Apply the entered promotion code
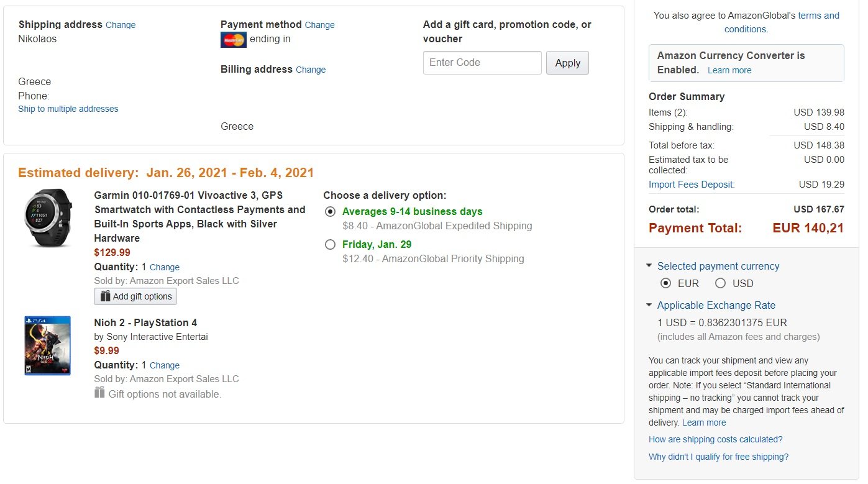 click(x=567, y=63)
